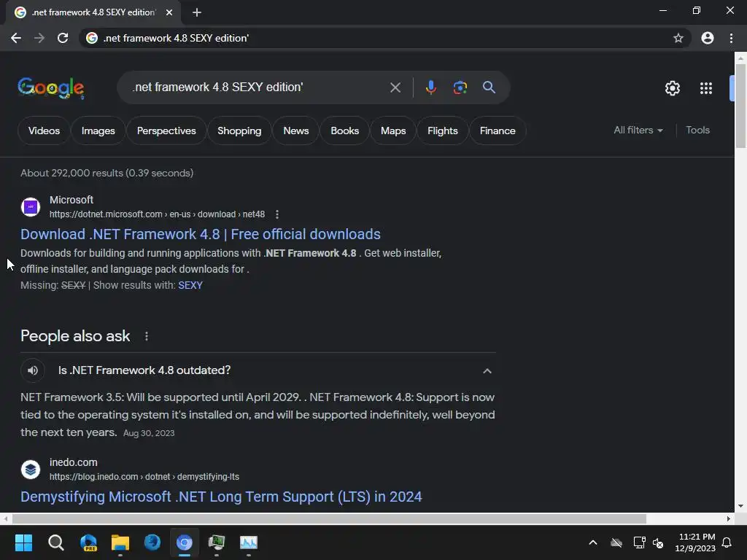Click the Microsoft site favicon
Screen dimensions: 747x560
[x=31, y=206]
